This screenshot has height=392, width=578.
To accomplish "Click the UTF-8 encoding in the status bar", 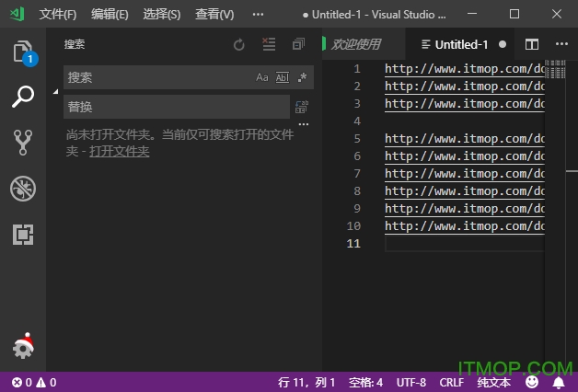I will pos(411,382).
